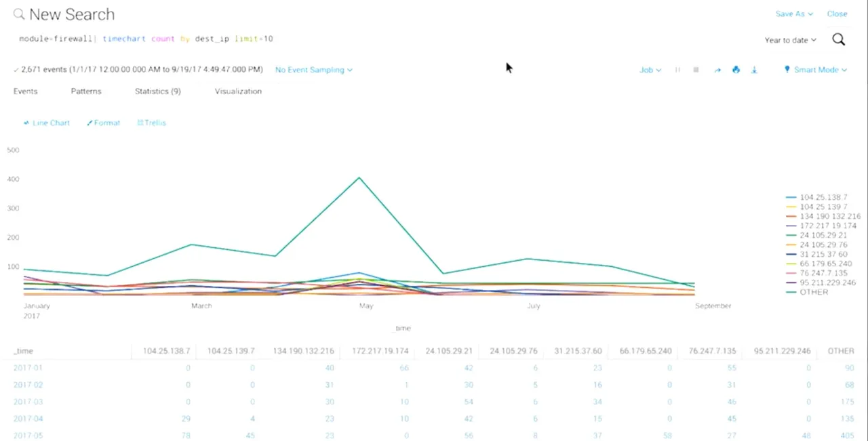This screenshot has width=868, height=441.
Task: Click inside the search query field
Action: [380, 39]
